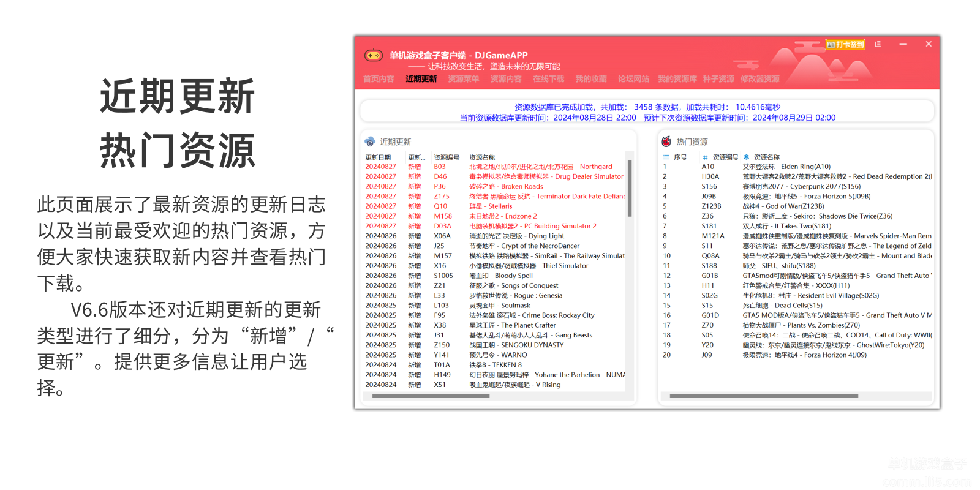This screenshot has height=490, width=980.
Task: Click the 打卡签到 check-in button
Action: 845,44
